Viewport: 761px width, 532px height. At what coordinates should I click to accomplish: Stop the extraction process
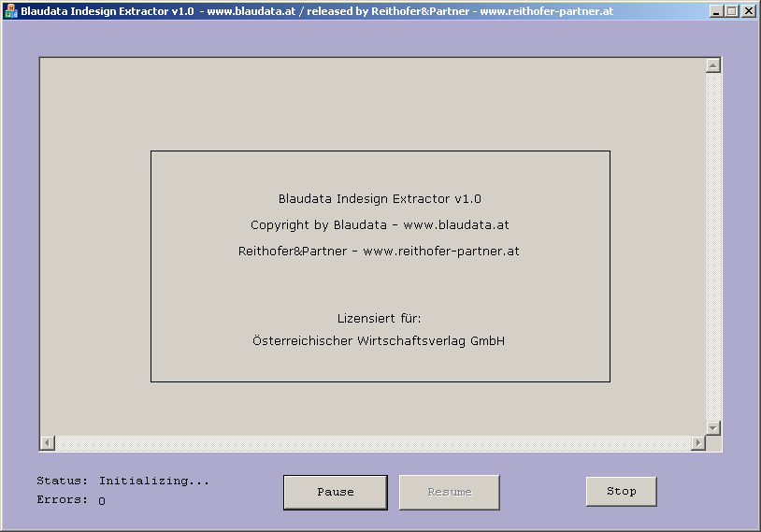pos(621,491)
